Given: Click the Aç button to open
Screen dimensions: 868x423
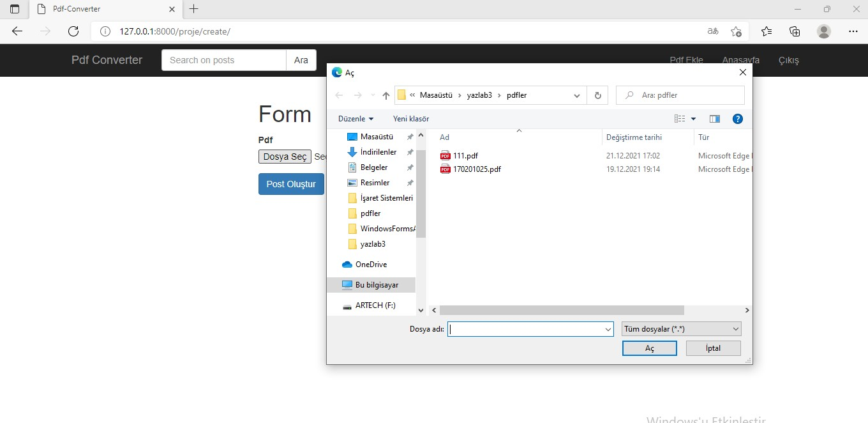Looking at the screenshot, I should coord(649,348).
